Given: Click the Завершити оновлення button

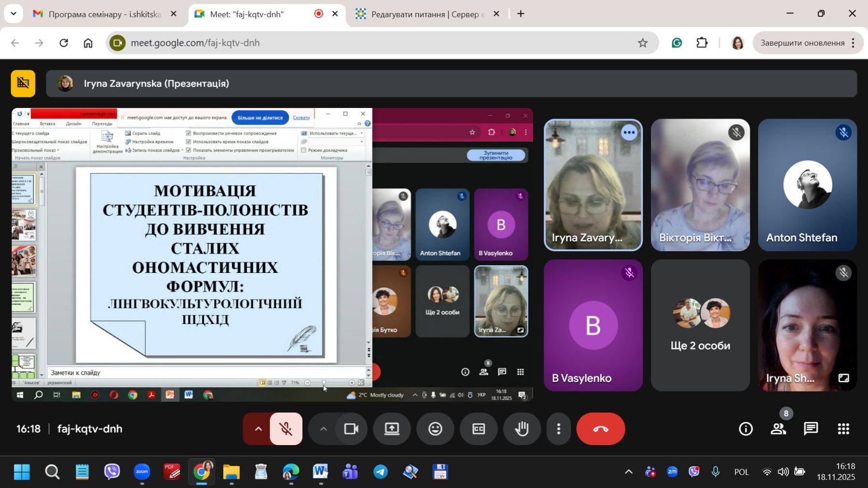Looking at the screenshot, I should [x=802, y=43].
